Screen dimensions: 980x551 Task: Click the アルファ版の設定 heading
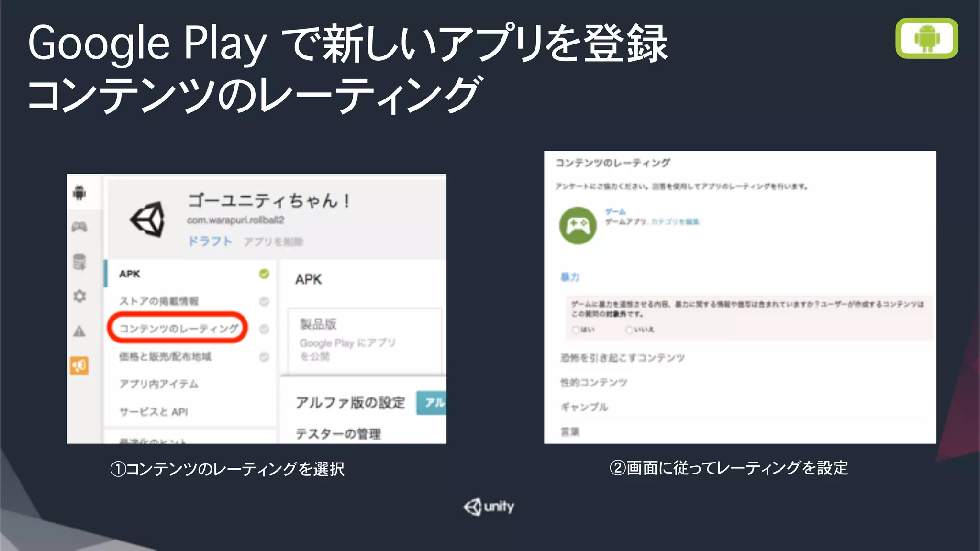click(350, 403)
